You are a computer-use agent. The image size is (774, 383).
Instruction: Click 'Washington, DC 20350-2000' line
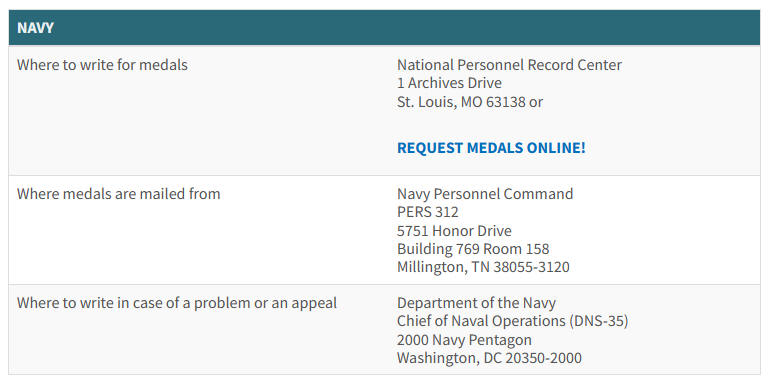pyautogui.click(x=489, y=358)
